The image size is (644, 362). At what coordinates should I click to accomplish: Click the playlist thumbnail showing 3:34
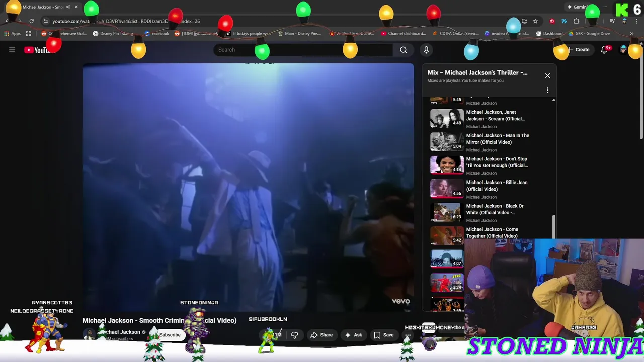pos(447,283)
